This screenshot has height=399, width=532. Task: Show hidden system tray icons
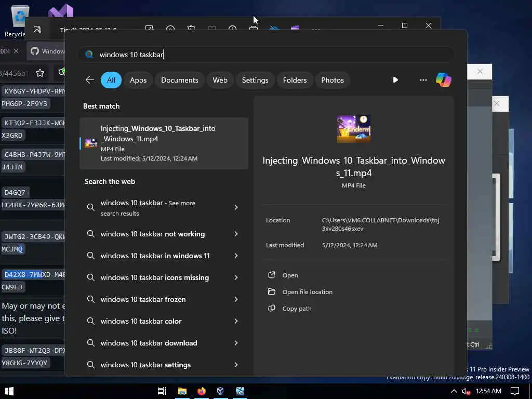point(454,391)
